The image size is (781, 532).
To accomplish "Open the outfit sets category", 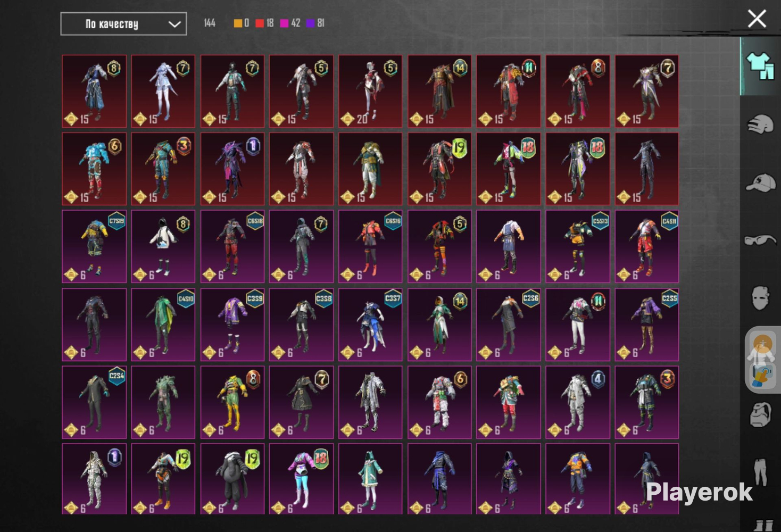I will (x=759, y=66).
